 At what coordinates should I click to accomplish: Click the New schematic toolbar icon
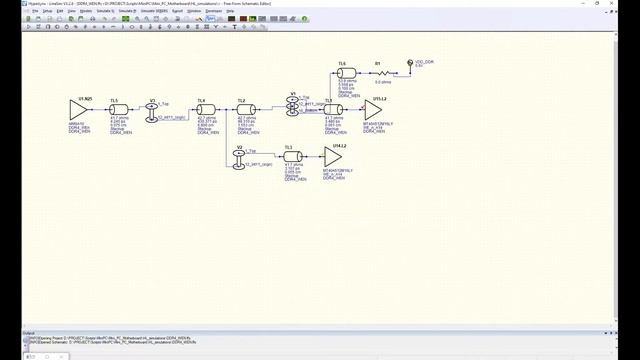click(x=29, y=19)
